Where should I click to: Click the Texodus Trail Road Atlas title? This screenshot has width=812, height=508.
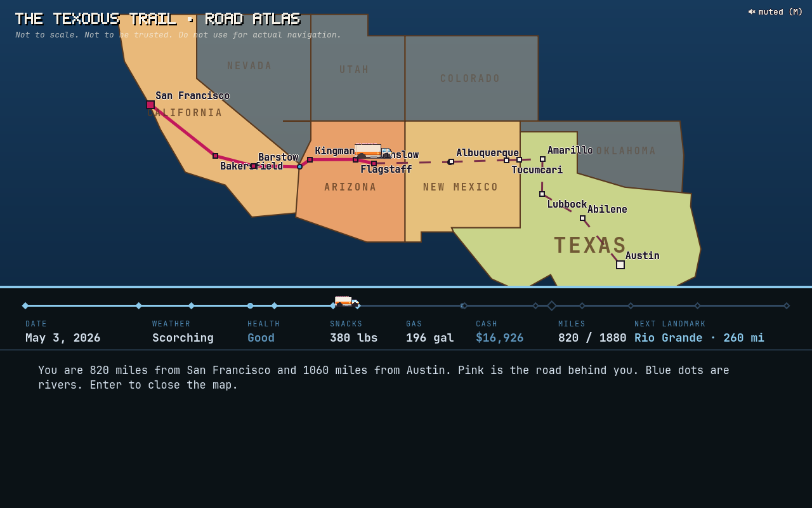tap(157, 19)
